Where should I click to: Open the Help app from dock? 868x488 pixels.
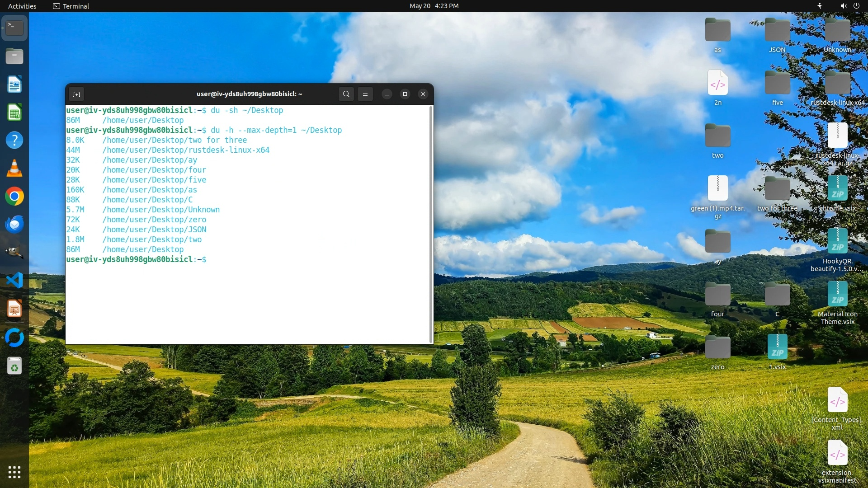pos(14,141)
